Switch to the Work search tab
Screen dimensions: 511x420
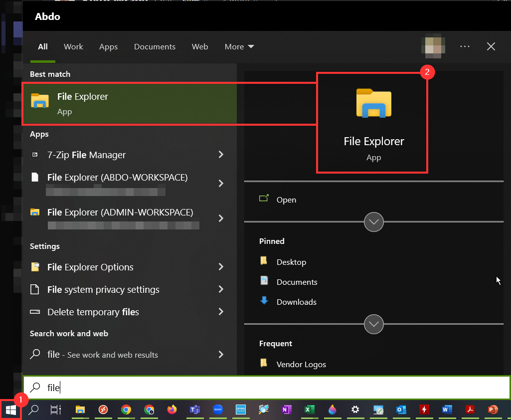pos(73,46)
